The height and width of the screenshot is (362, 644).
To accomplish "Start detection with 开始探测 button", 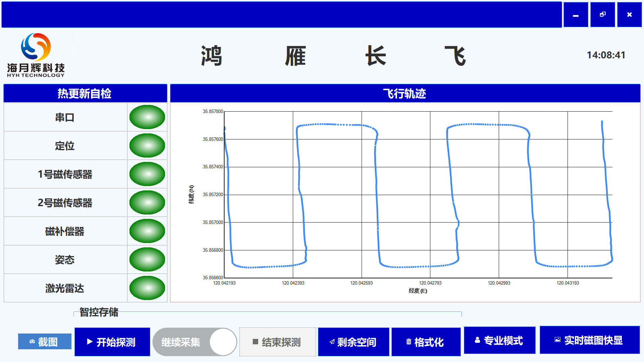I will point(112,342).
